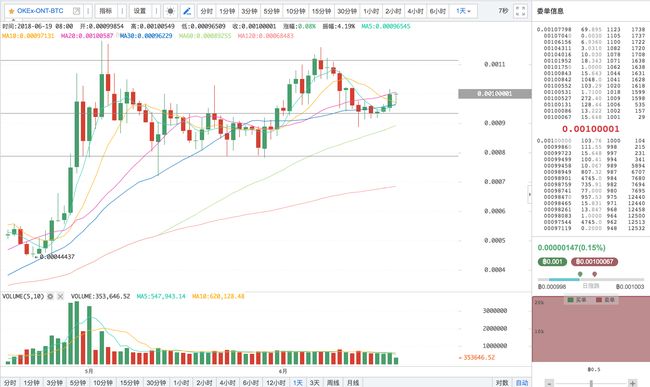Click bottom bar 15分钟 button
Screen dimensions: 650x387
pos(130,382)
